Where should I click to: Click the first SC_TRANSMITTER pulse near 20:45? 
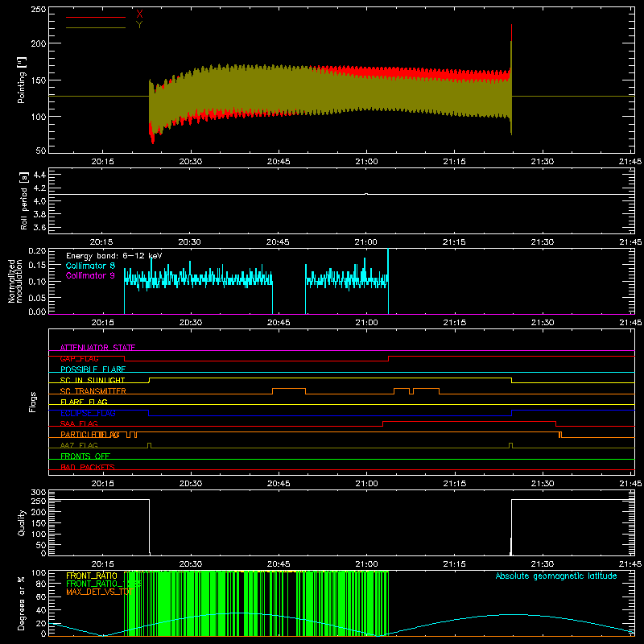[x=289, y=390]
